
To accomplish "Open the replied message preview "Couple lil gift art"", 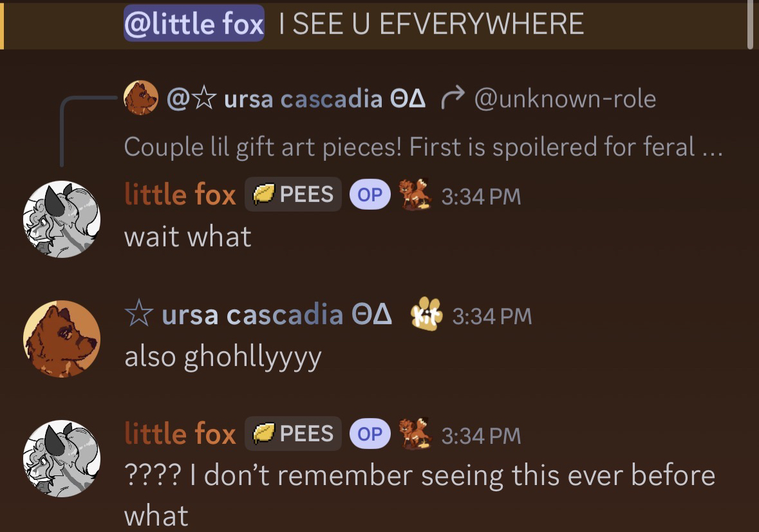I will [422, 147].
